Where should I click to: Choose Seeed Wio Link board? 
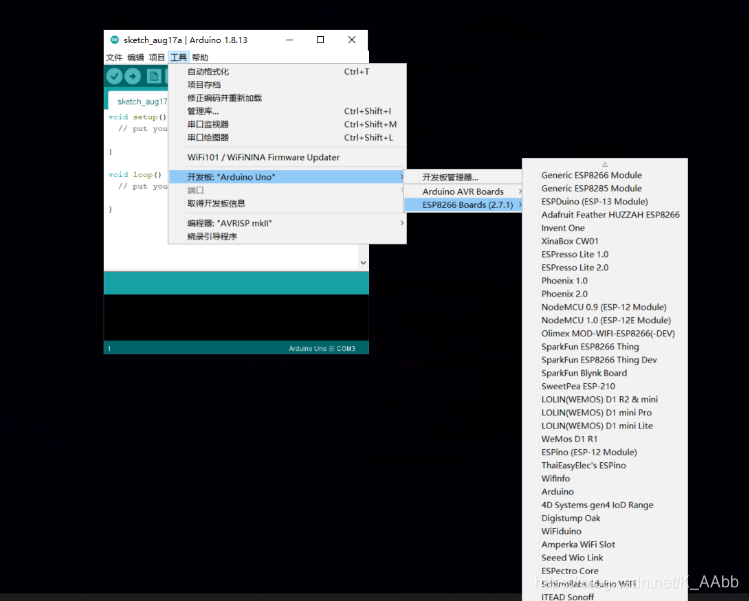coord(605,558)
